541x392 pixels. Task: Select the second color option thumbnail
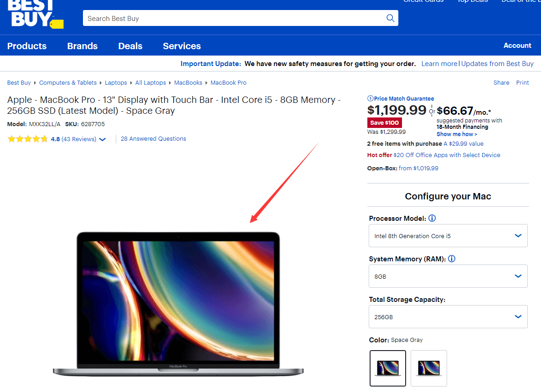click(x=428, y=368)
